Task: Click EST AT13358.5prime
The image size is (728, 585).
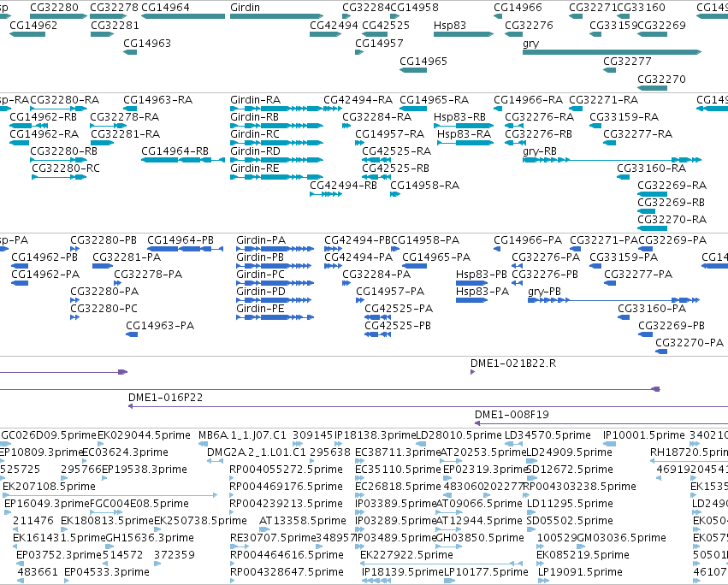Action: click(303, 521)
